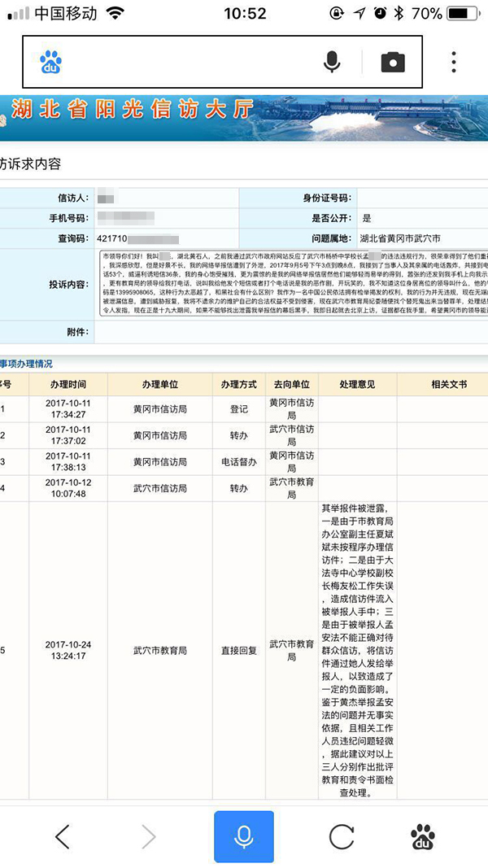Tap the 湖北省阳光信访大厅 banner
Image resolution: width=488 pixels, height=868 pixels.
(244, 117)
